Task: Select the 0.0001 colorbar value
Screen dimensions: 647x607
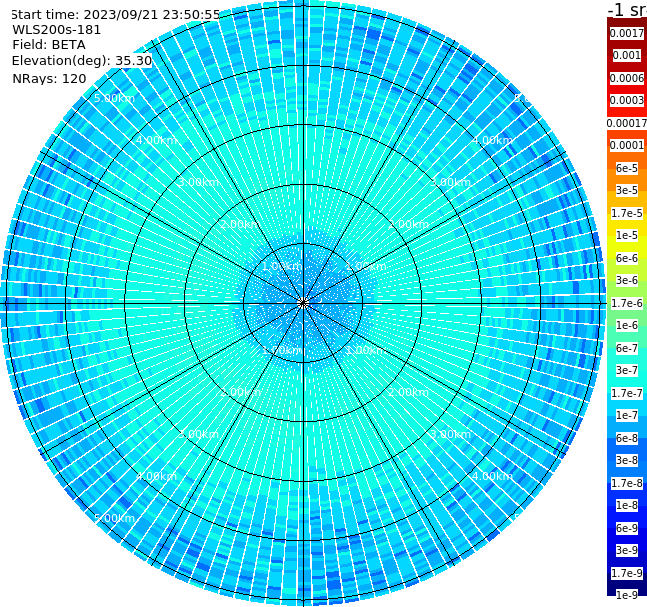Action: tap(627, 145)
